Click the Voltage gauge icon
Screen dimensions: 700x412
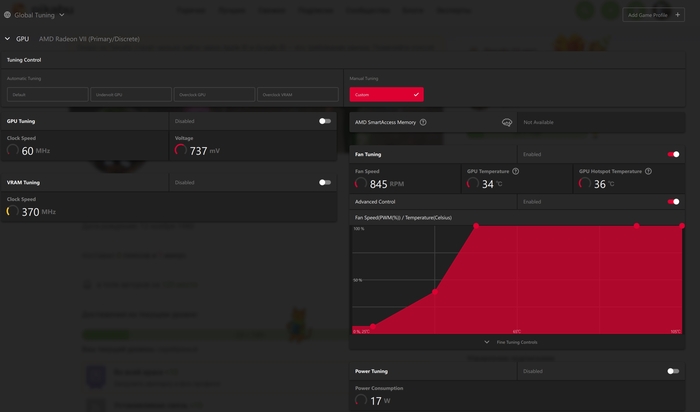180,150
